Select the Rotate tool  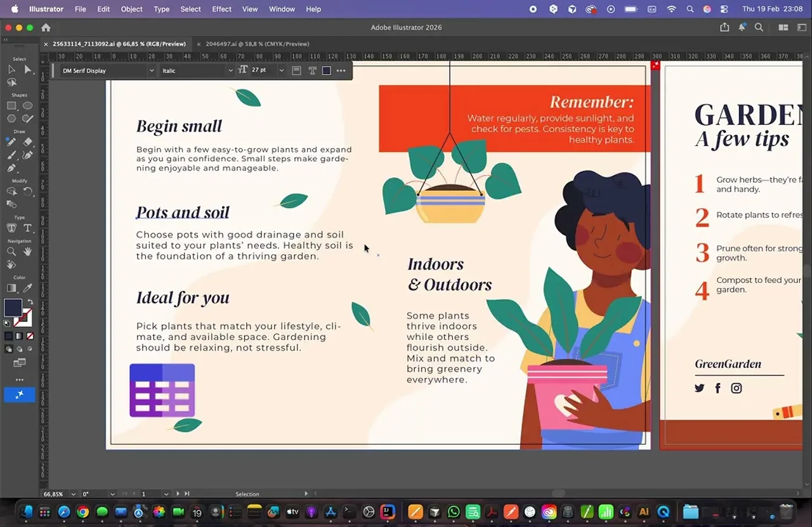28,192
